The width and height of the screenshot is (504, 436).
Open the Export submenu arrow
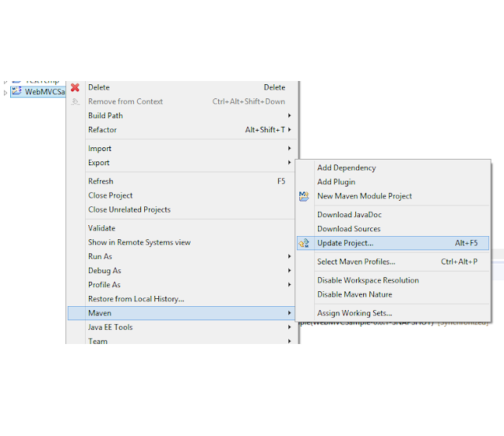[289, 162]
